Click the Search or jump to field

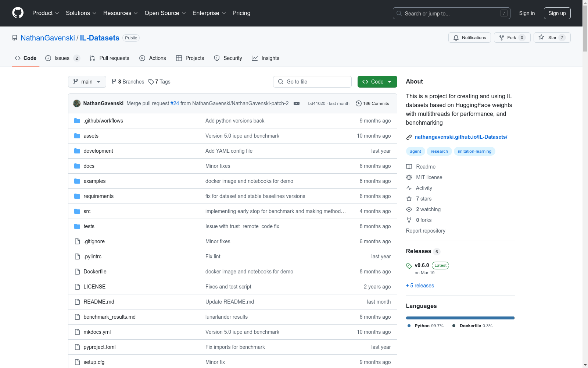452,13
